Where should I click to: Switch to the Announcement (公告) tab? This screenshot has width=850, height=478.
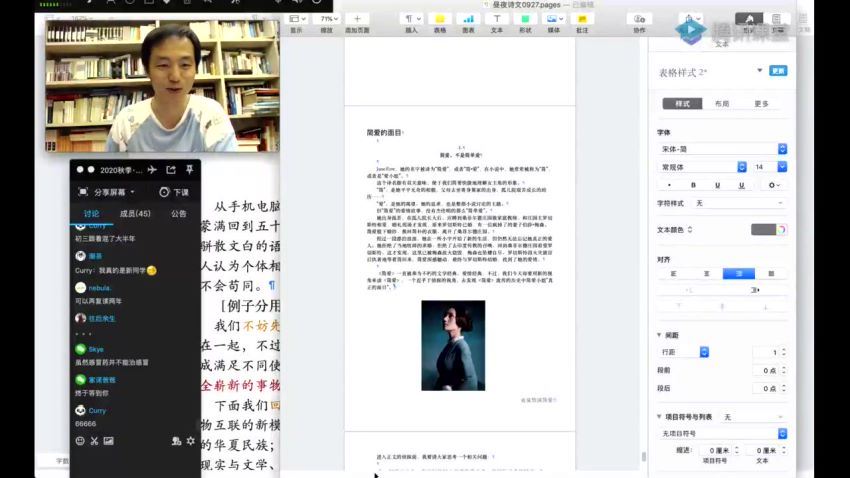pyautogui.click(x=179, y=214)
